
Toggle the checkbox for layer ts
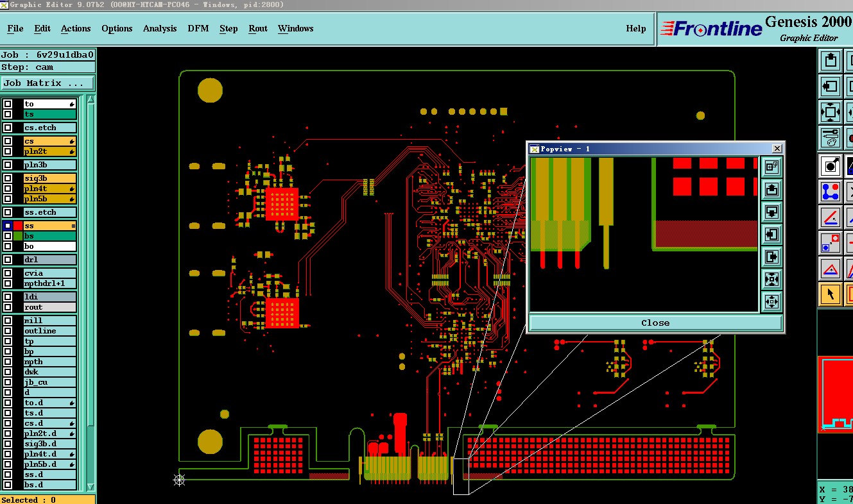[x=8, y=114]
